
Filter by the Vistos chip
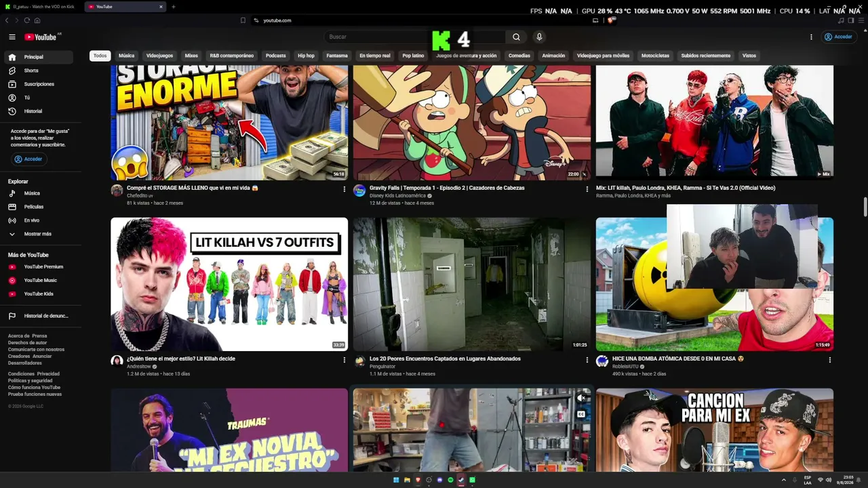(x=749, y=56)
